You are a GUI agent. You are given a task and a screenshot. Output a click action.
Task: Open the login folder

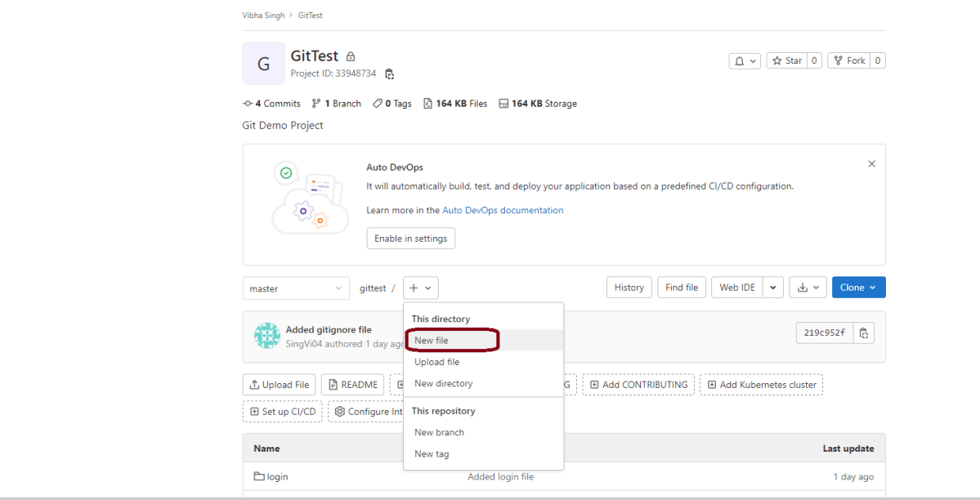pyautogui.click(x=277, y=476)
